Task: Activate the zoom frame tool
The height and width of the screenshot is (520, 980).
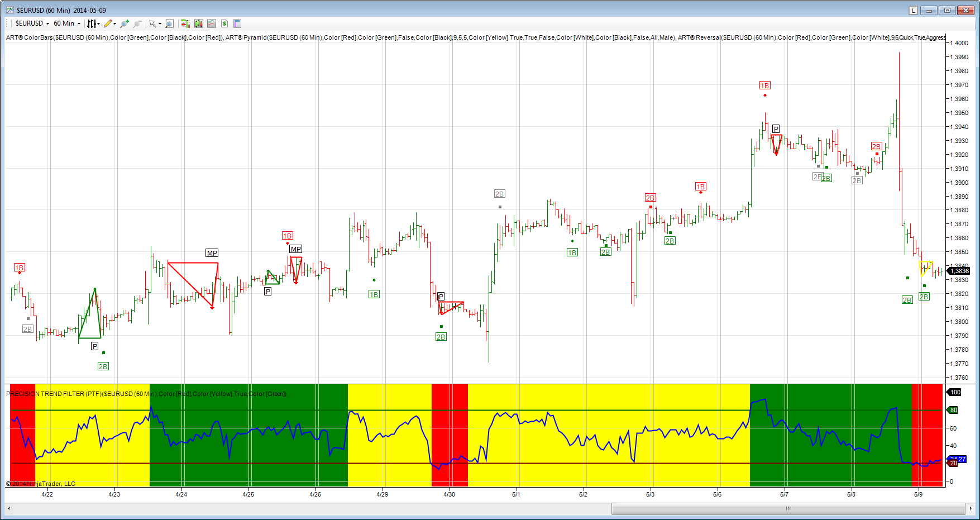Action: (x=170, y=23)
